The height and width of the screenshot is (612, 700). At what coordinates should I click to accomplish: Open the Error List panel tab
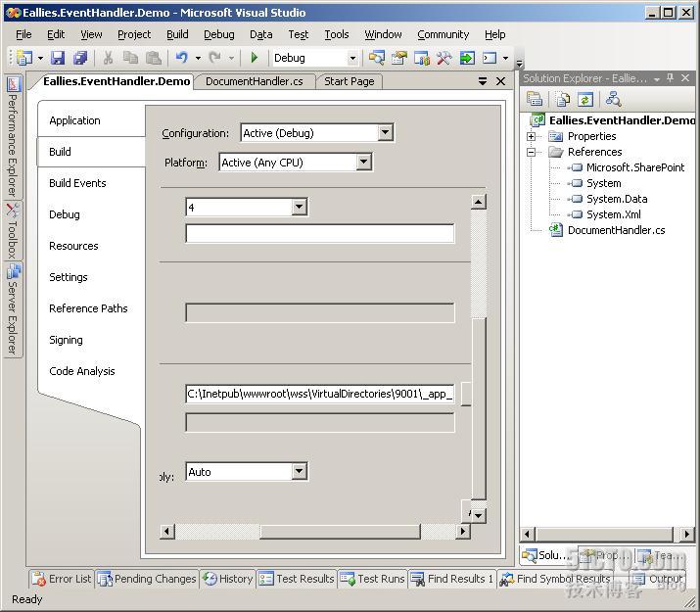(62, 579)
